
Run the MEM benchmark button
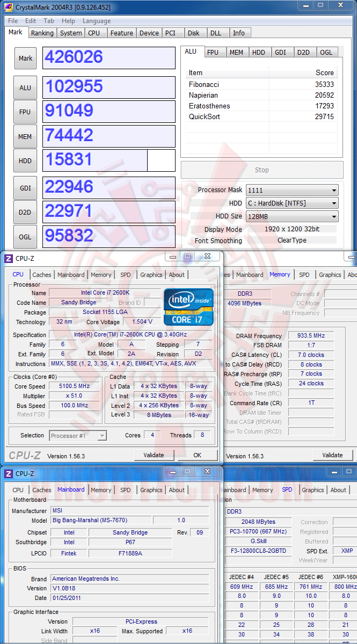25,136
